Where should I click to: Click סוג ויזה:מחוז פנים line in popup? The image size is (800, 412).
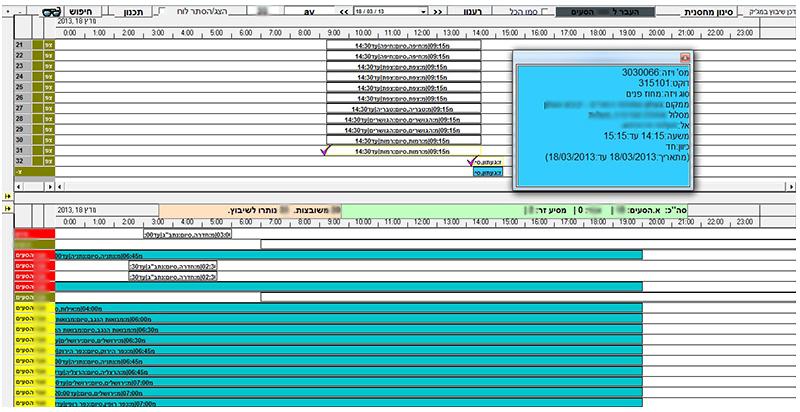point(657,94)
